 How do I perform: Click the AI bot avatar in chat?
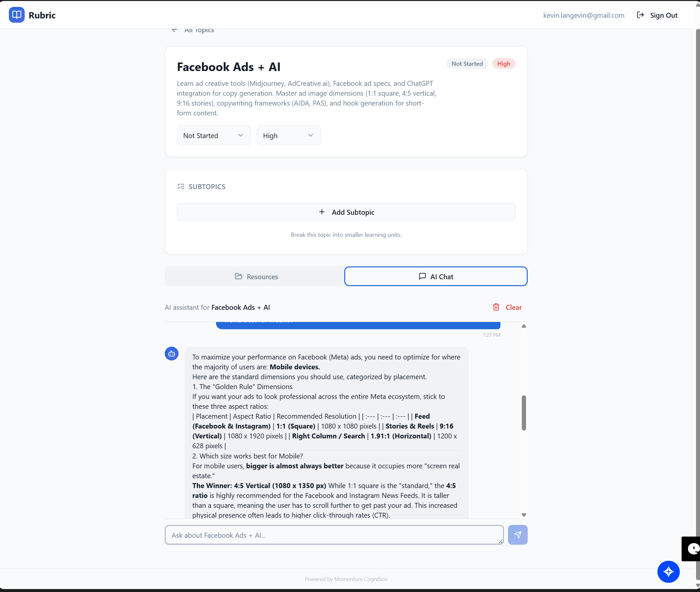(171, 353)
